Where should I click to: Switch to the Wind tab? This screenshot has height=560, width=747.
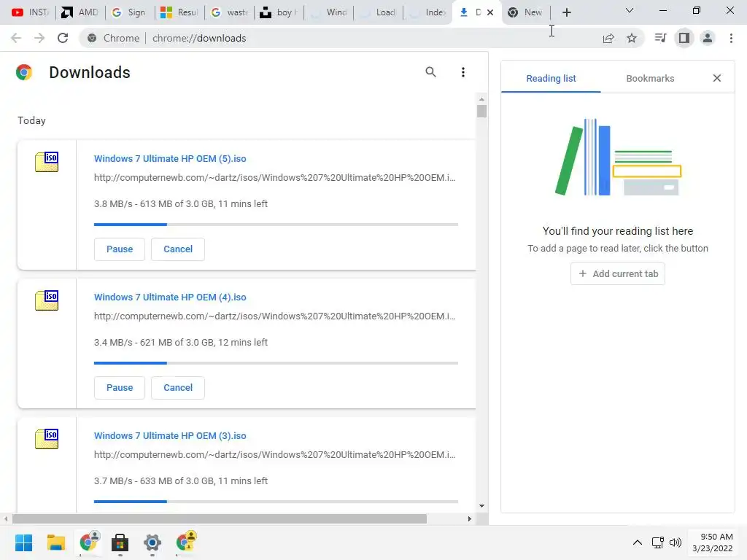click(x=329, y=12)
